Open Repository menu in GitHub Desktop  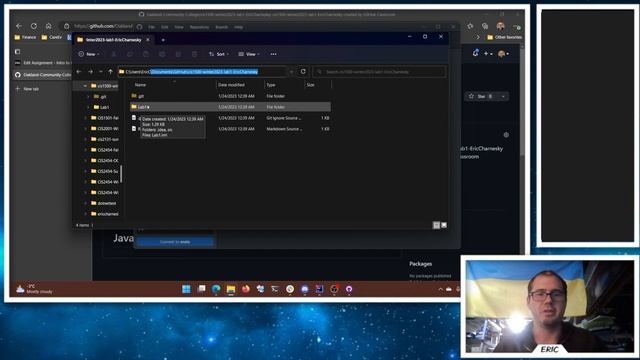pos(199,27)
